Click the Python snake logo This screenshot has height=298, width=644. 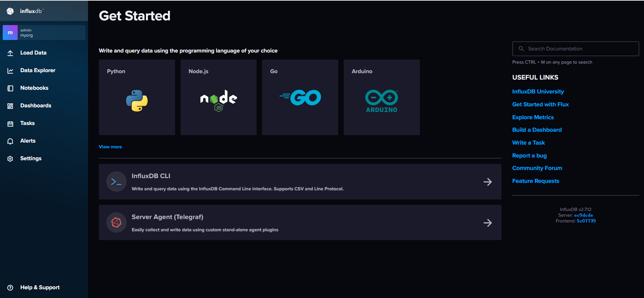[137, 101]
